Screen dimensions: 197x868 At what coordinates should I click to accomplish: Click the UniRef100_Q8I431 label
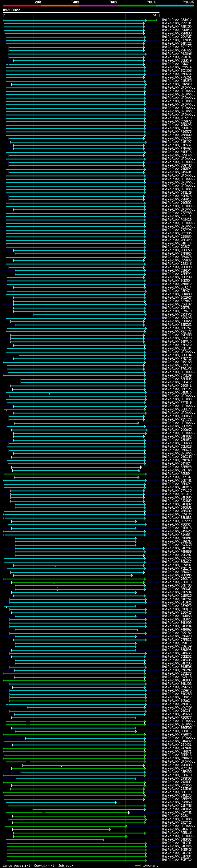point(177,744)
